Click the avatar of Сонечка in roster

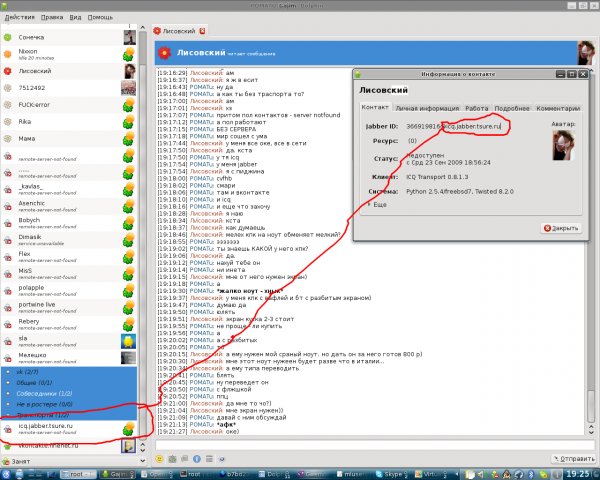(129, 37)
